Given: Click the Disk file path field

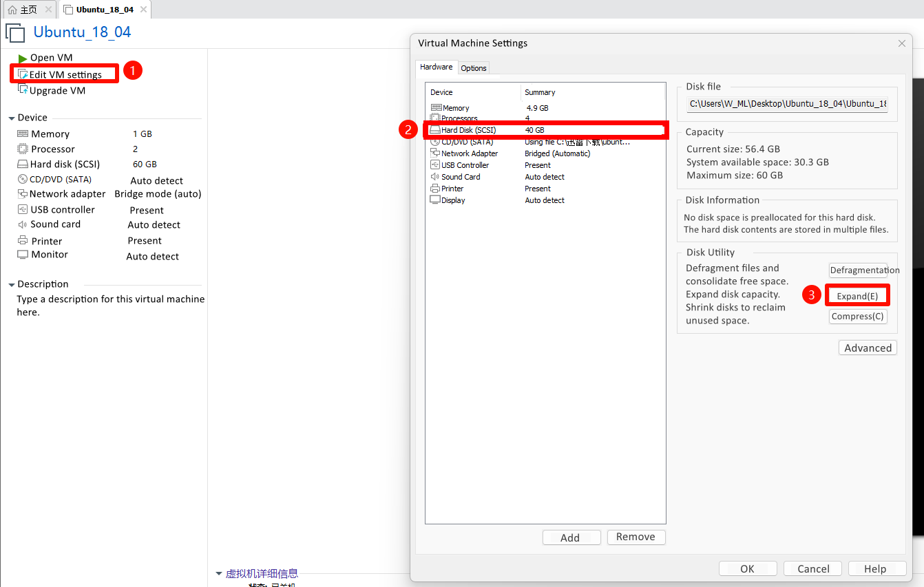Looking at the screenshot, I should coord(788,104).
